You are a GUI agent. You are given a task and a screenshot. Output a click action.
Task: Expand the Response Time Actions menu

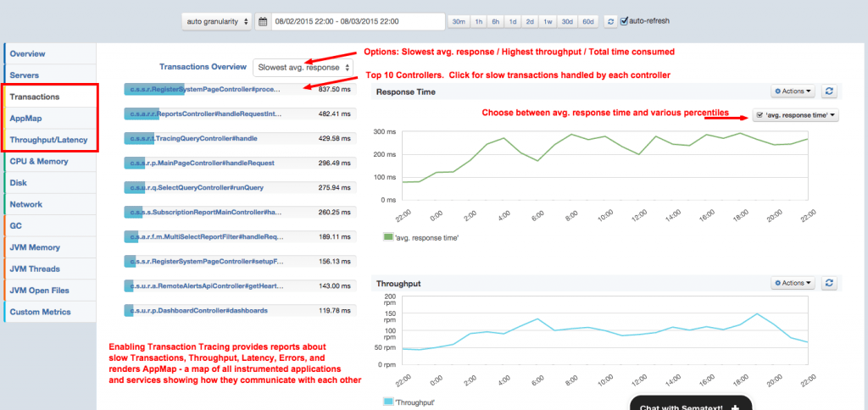(x=793, y=91)
